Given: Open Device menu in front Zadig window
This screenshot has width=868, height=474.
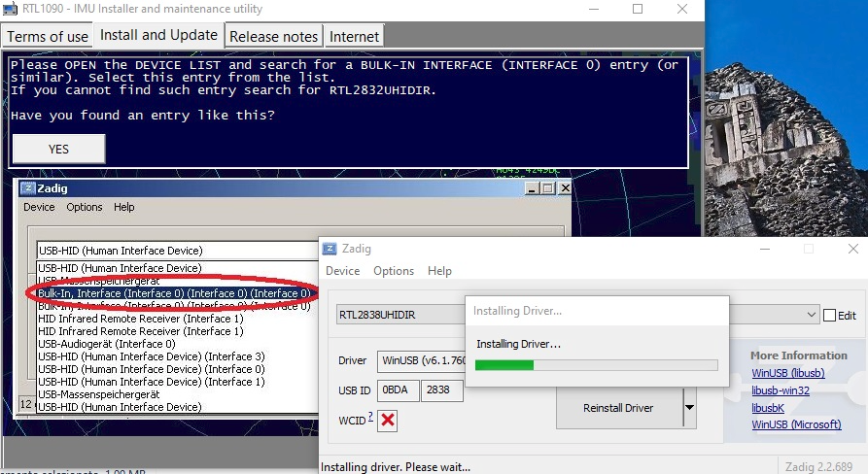Looking at the screenshot, I should tap(343, 271).
